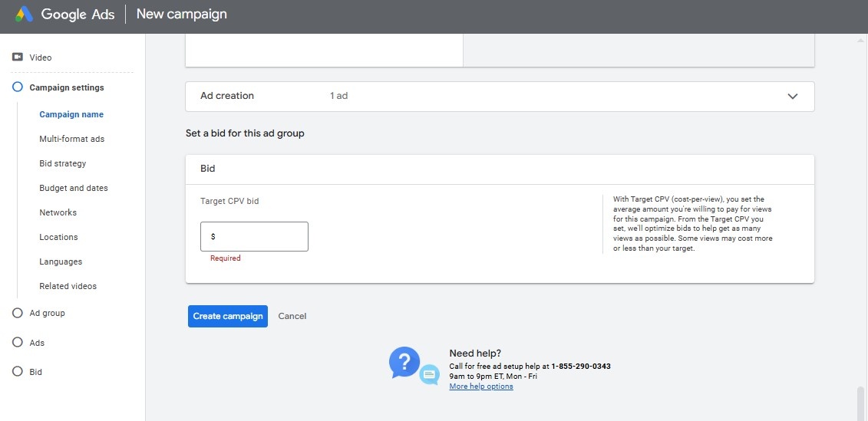
Task: Select the Ads step circle
Action: [x=18, y=343]
